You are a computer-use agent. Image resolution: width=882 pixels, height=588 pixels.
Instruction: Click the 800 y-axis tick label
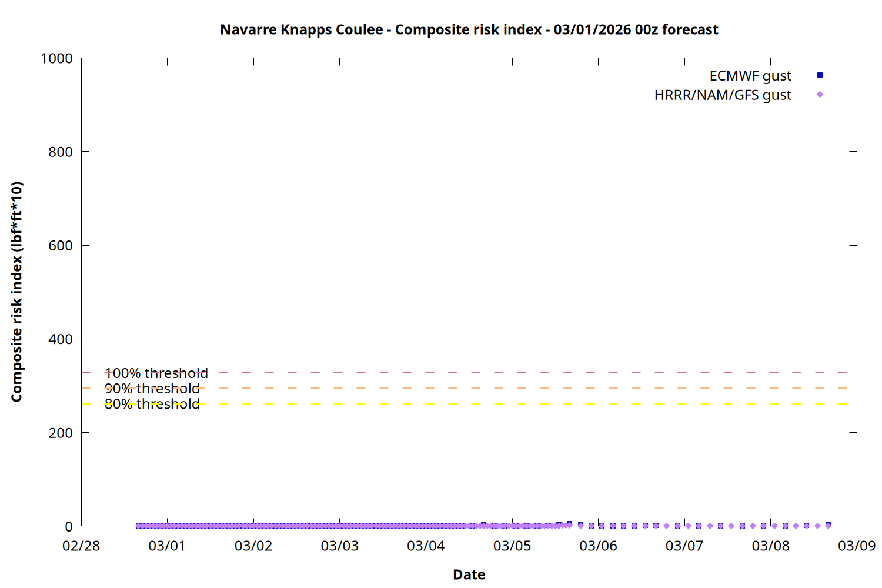[x=61, y=152]
